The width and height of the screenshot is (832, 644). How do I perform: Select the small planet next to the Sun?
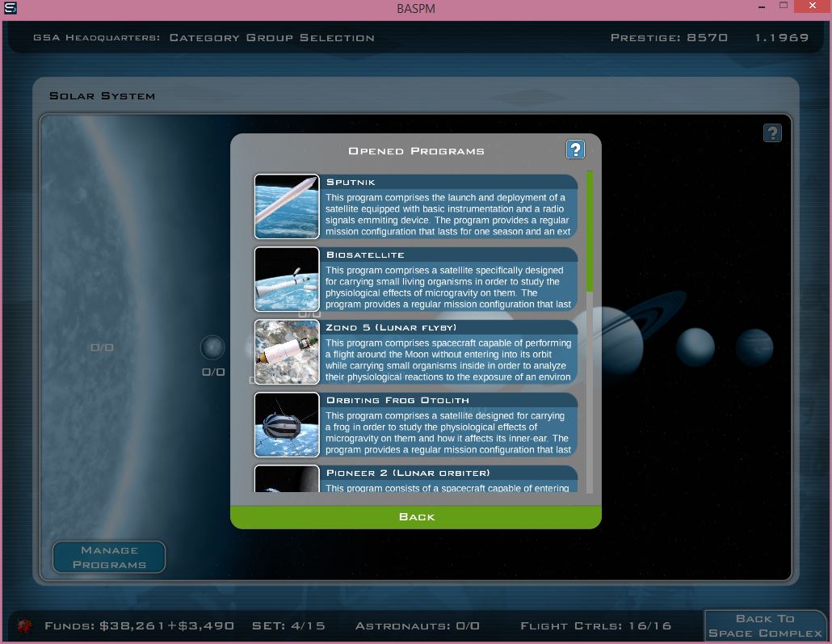coord(212,347)
